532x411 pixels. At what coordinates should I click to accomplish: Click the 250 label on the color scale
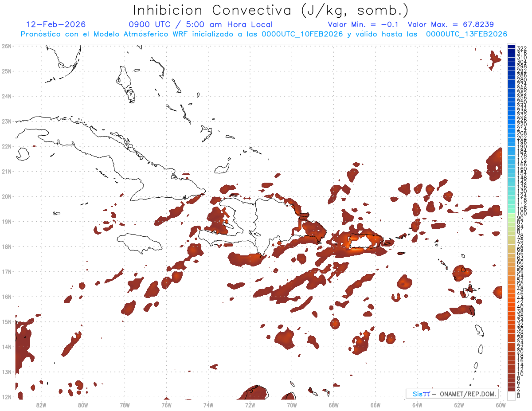pyautogui.click(x=522, y=102)
